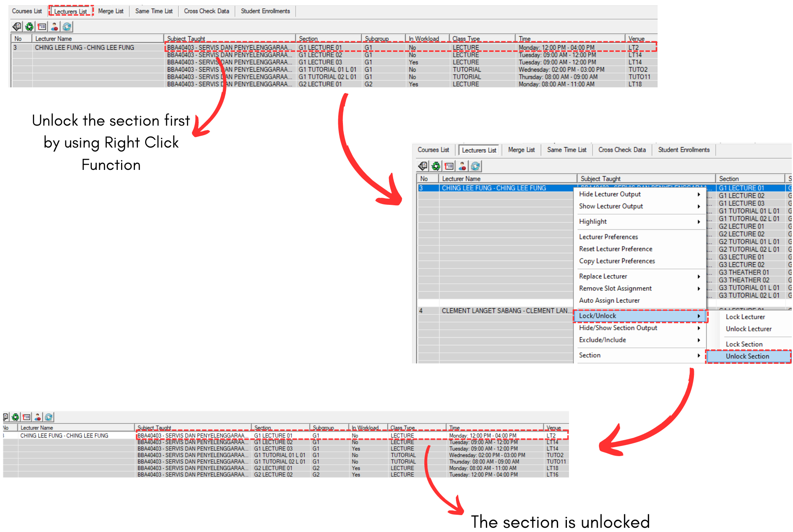Choose Unlock Section from the submenu
The image size is (793, 532).
(747, 357)
